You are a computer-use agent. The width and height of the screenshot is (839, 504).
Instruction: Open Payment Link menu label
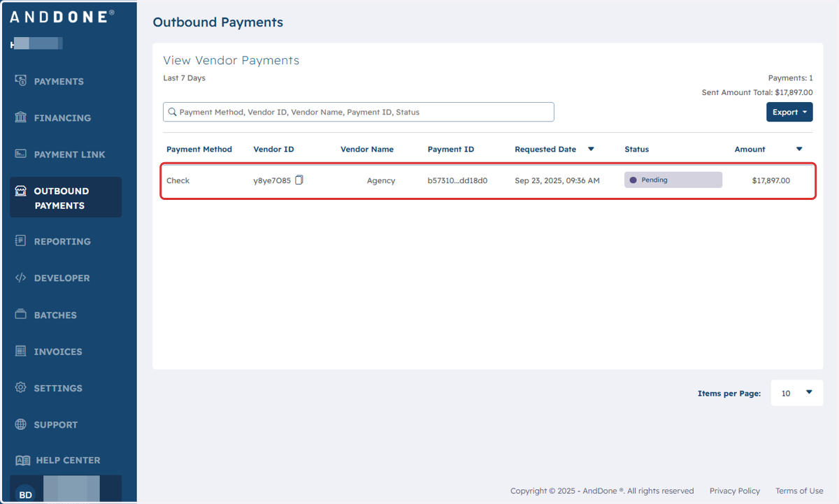[70, 154]
